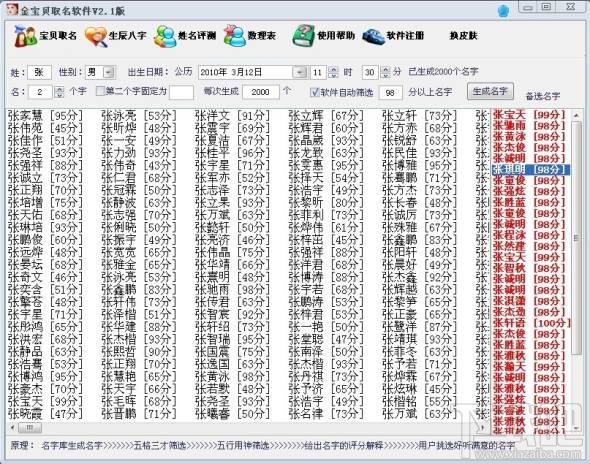Open the birth date picker dropdown

(x=300, y=72)
